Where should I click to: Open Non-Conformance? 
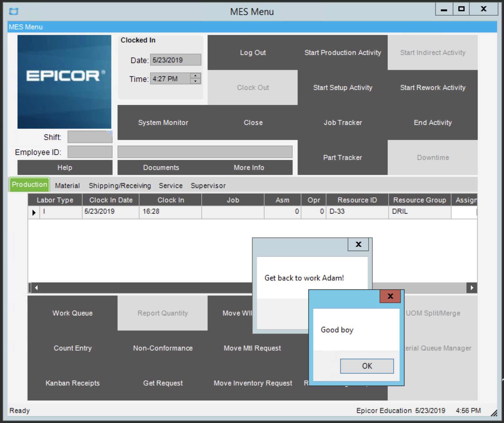(163, 348)
